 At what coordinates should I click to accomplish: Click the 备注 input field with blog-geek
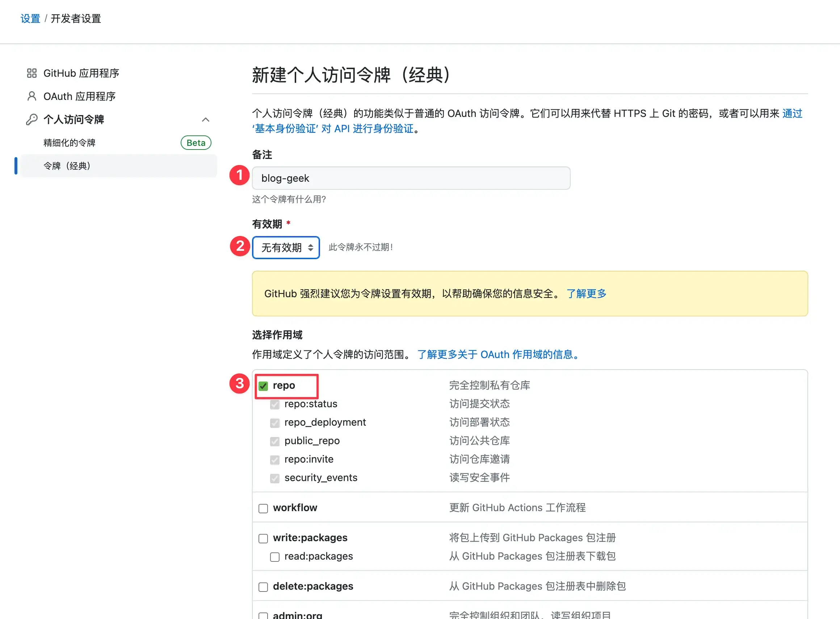click(x=411, y=178)
